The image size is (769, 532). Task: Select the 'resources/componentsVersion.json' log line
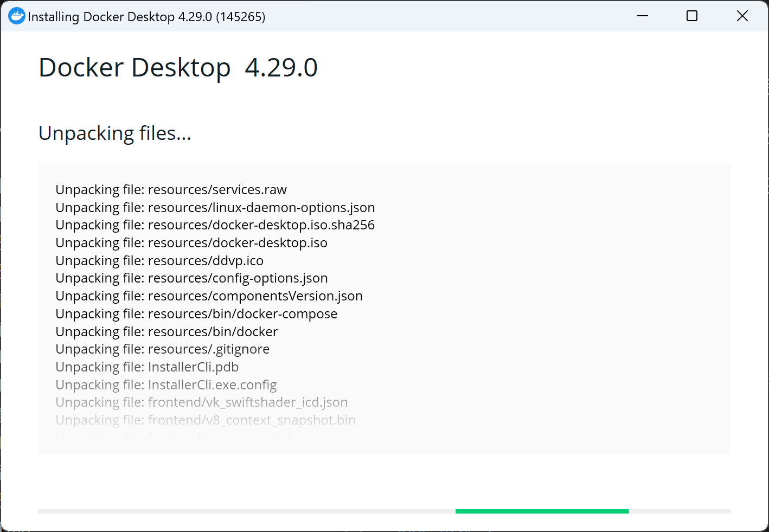(x=209, y=296)
